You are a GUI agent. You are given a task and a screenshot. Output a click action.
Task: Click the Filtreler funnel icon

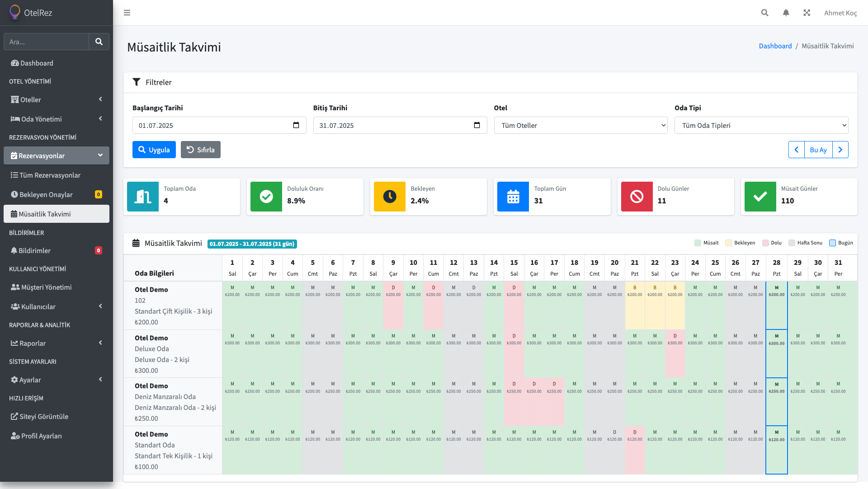click(x=136, y=82)
